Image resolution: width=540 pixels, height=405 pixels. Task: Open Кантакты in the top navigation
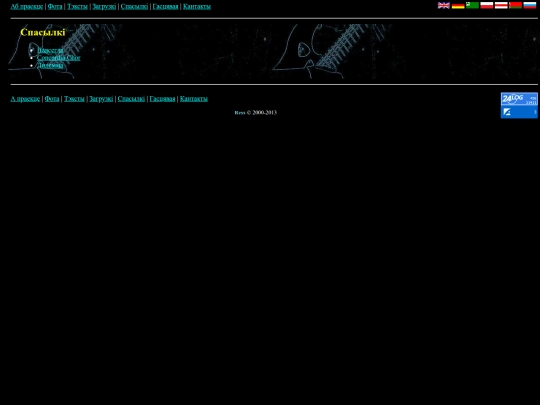(197, 6)
